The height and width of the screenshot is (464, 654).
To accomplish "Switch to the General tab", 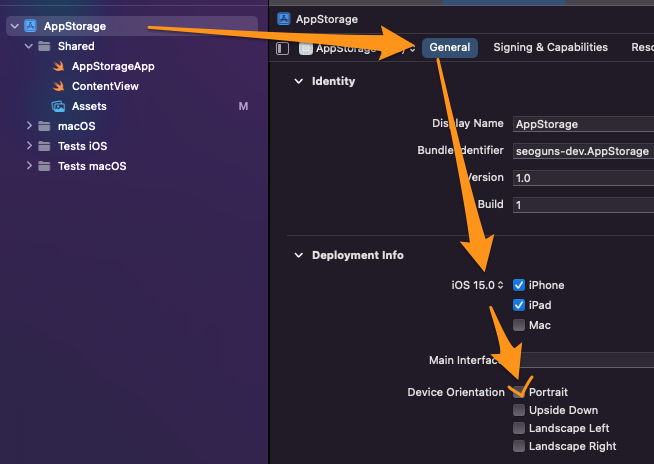I will tap(450, 48).
